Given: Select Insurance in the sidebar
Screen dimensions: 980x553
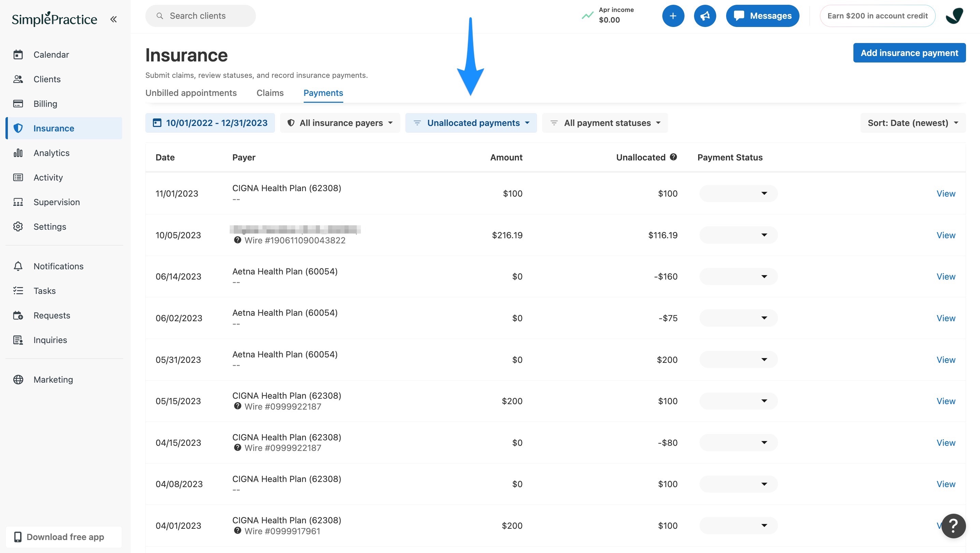Looking at the screenshot, I should click(64, 128).
